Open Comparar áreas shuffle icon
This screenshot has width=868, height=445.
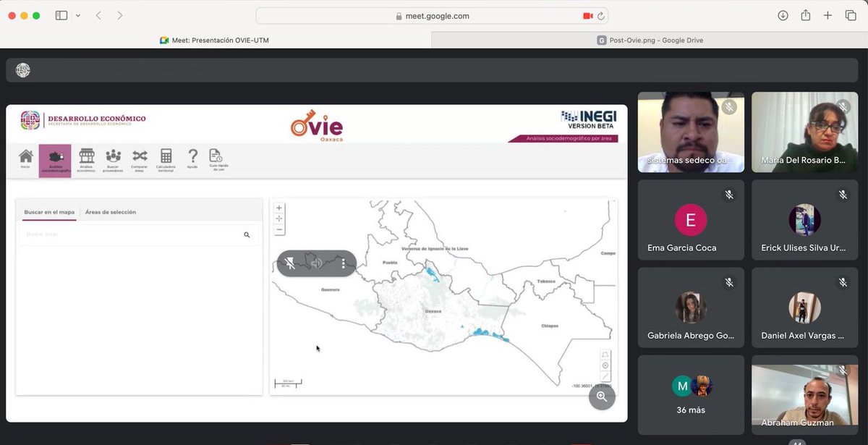coord(140,160)
